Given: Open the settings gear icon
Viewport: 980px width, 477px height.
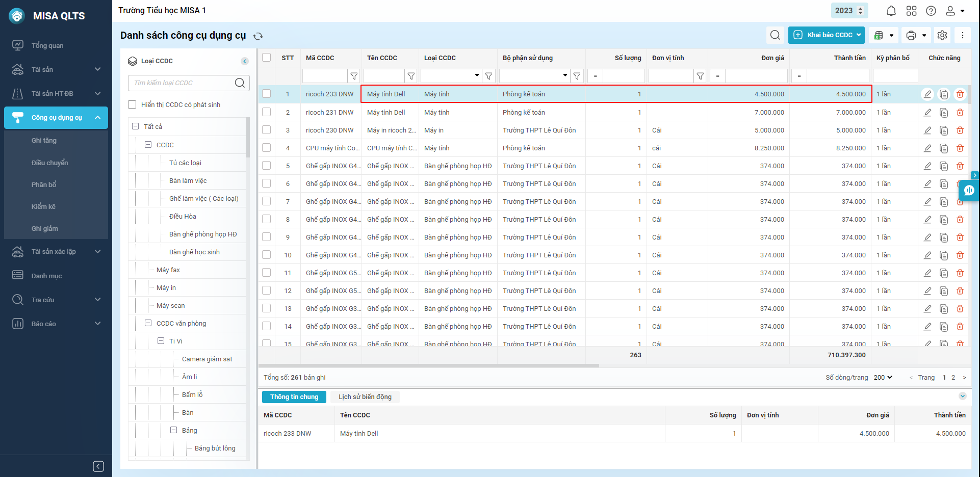Looking at the screenshot, I should tap(942, 35).
